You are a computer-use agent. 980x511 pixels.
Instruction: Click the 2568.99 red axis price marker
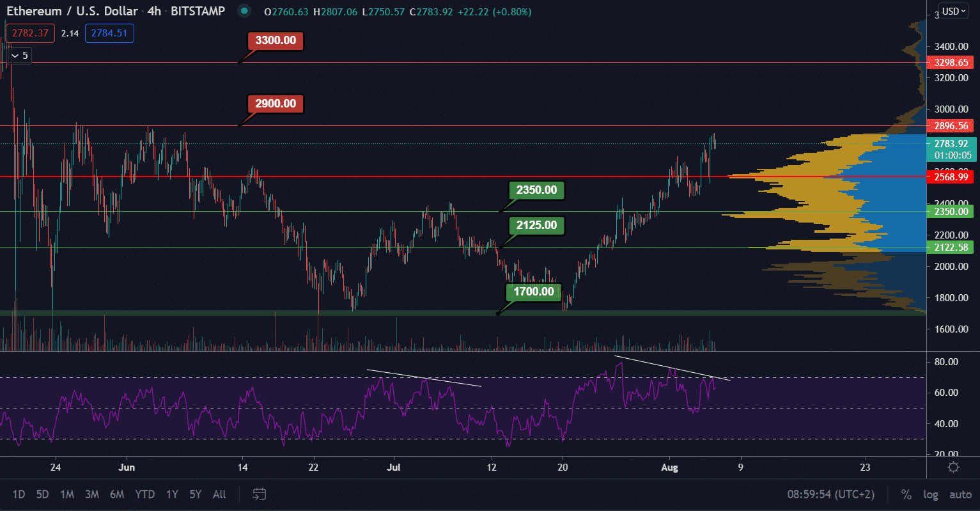pyautogui.click(x=951, y=177)
